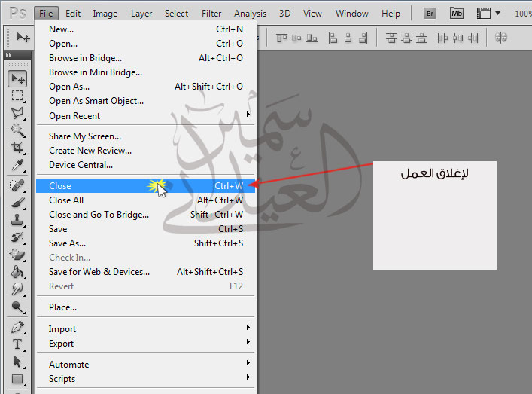Open the Analysis menu
This screenshot has width=532, height=394.
click(250, 14)
